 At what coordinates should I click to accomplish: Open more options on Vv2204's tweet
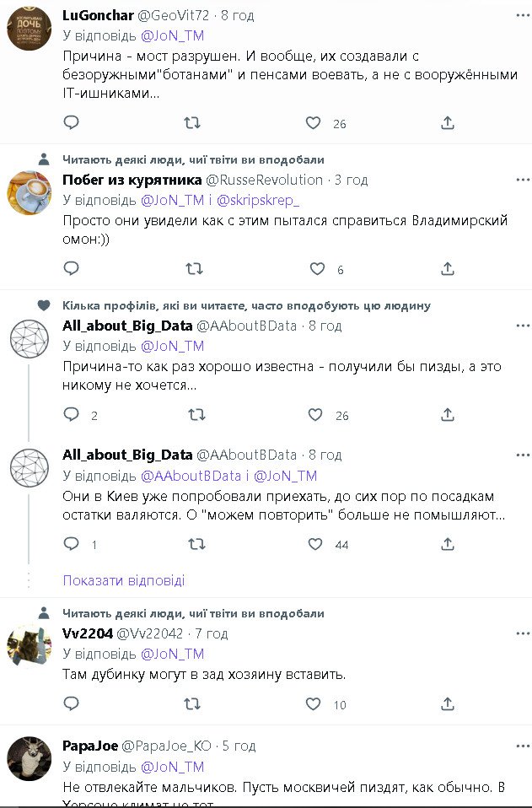(x=523, y=633)
